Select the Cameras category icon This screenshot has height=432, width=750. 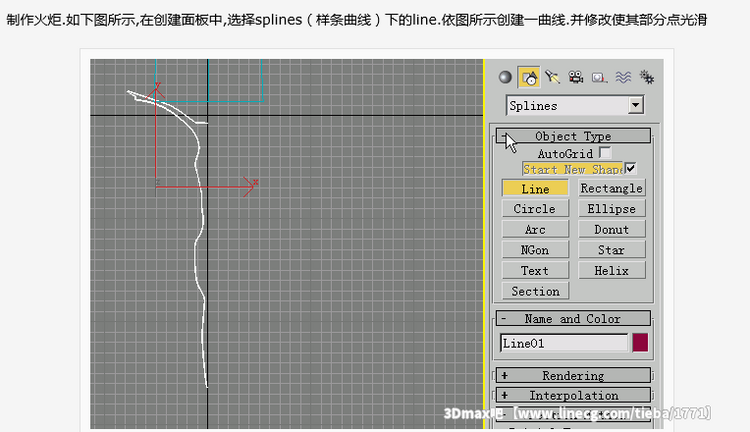coord(575,77)
